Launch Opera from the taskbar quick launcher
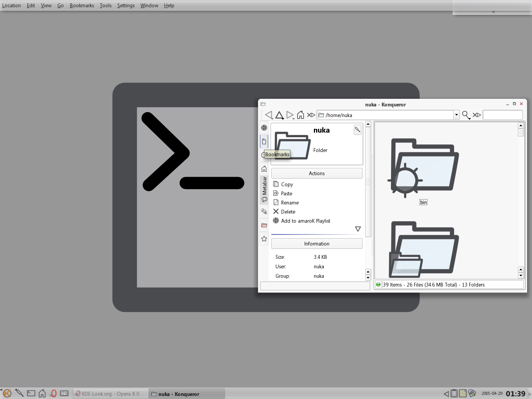This screenshot has height=399, width=532. pyautogui.click(x=53, y=394)
